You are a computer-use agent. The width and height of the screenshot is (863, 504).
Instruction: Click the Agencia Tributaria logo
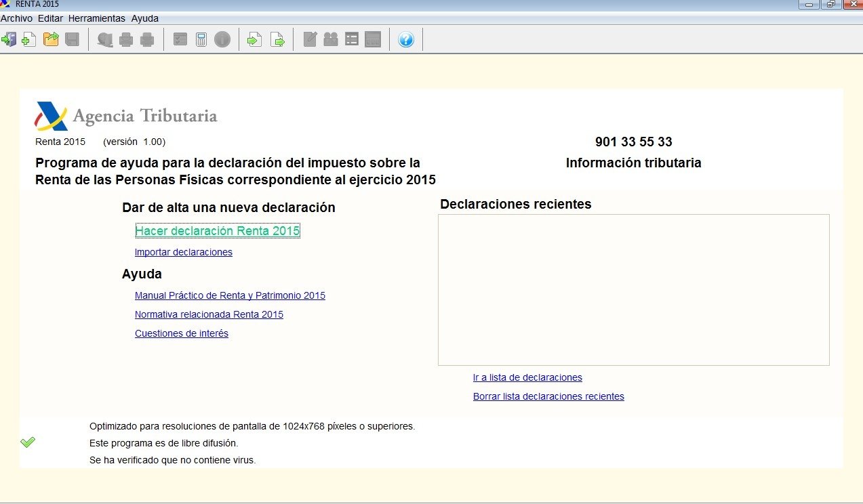pos(126,116)
